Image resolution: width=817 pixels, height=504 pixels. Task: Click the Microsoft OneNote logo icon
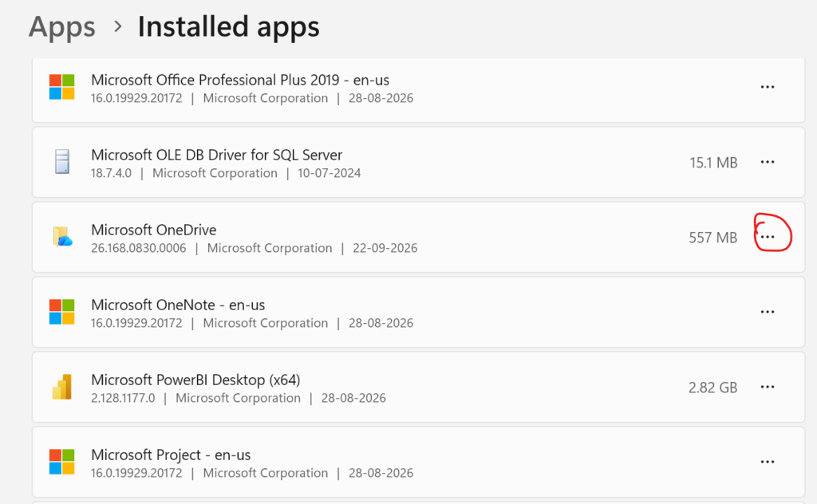click(x=62, y=312)
